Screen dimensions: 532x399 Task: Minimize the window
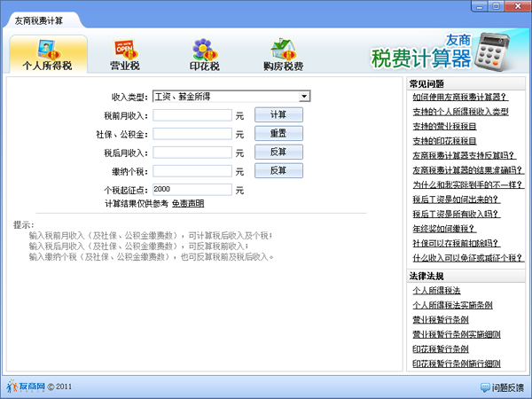pyautogui.click(x=480, y=6)
